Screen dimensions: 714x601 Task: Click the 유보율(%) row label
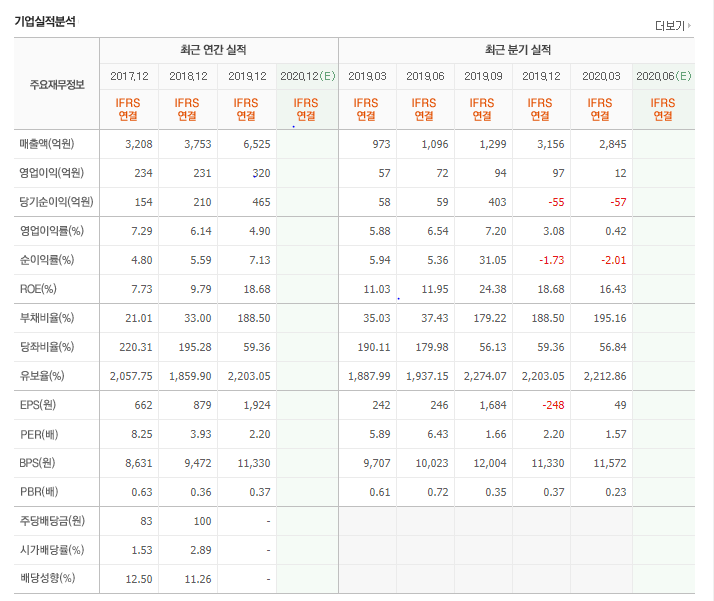pyautogui.click(x=42, y=376)
